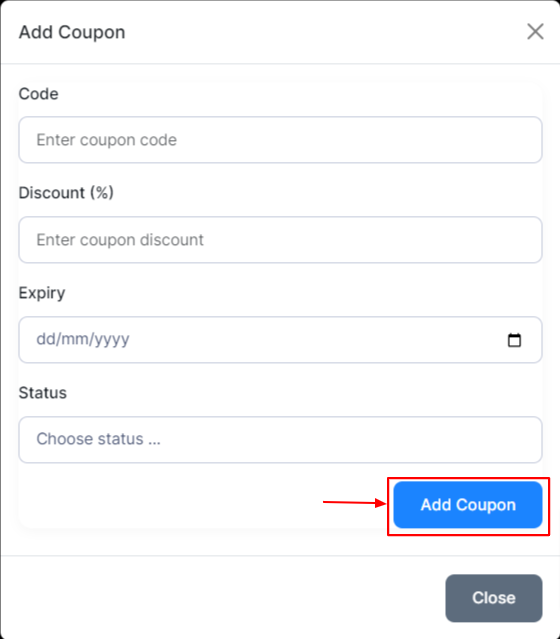
Task: Select the mm month segment of Expiry
Action: 73,339
